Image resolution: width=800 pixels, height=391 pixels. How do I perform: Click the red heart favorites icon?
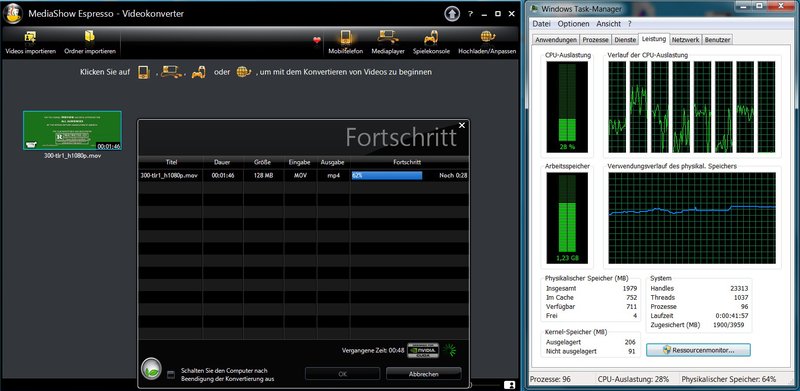pos(316,40)
